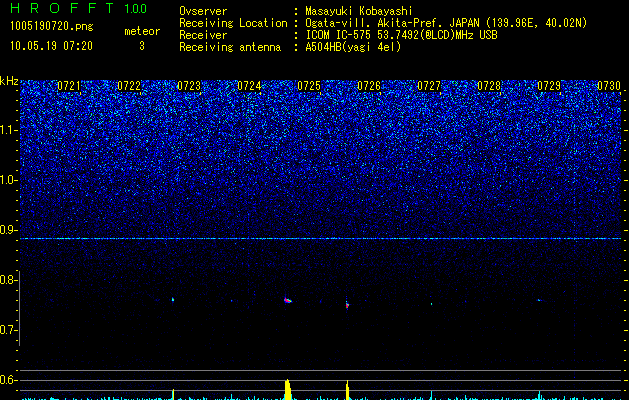Click the 0730 time marker
This screenshot has width=629, height=400.
point(609,86)
